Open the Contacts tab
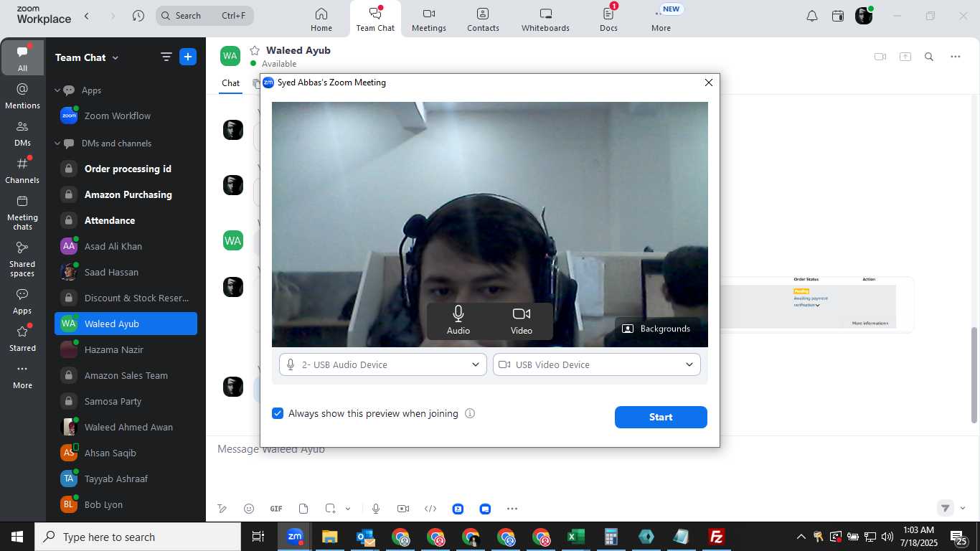 point(483,19)
